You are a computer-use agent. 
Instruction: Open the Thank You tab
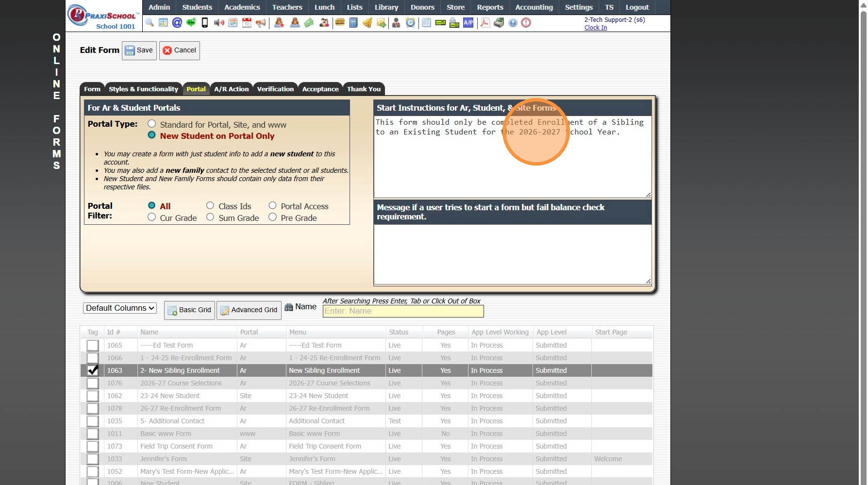[x=364, y=89]
